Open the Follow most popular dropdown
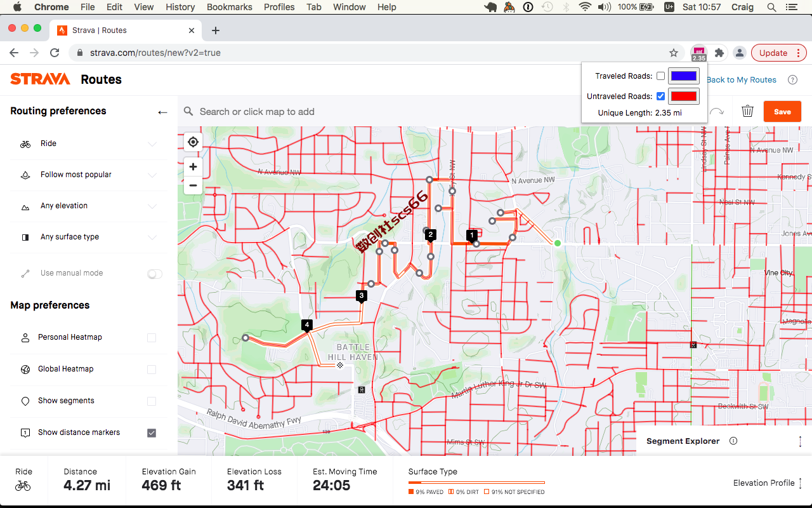The image size is (812, 508). 89,175
